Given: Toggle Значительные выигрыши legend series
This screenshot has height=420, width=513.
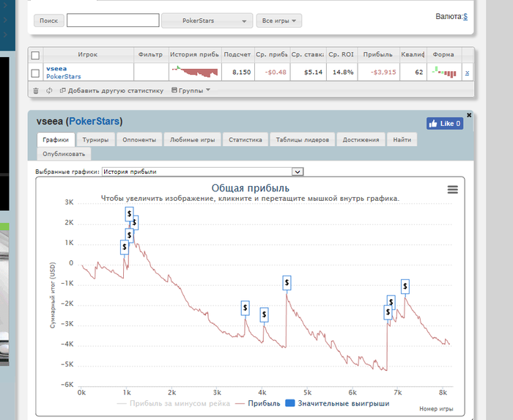Looking at the screenshot, I should pos(337,403).
